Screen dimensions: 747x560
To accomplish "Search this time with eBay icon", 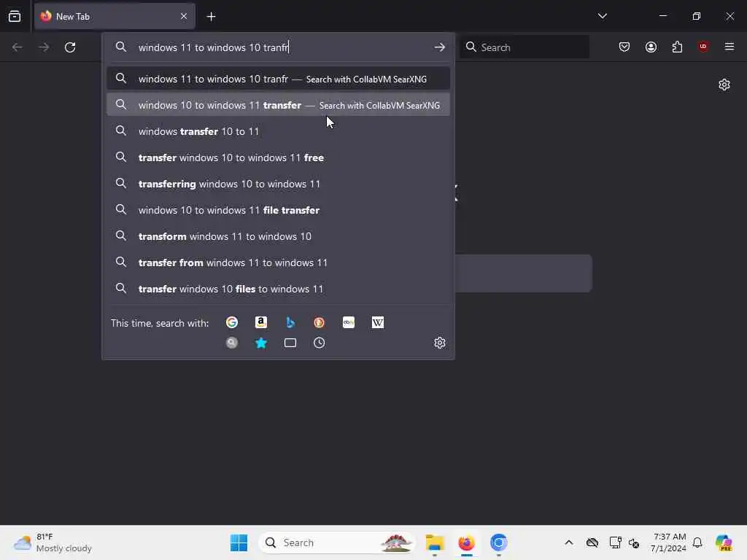I will [x=348, y=322].
